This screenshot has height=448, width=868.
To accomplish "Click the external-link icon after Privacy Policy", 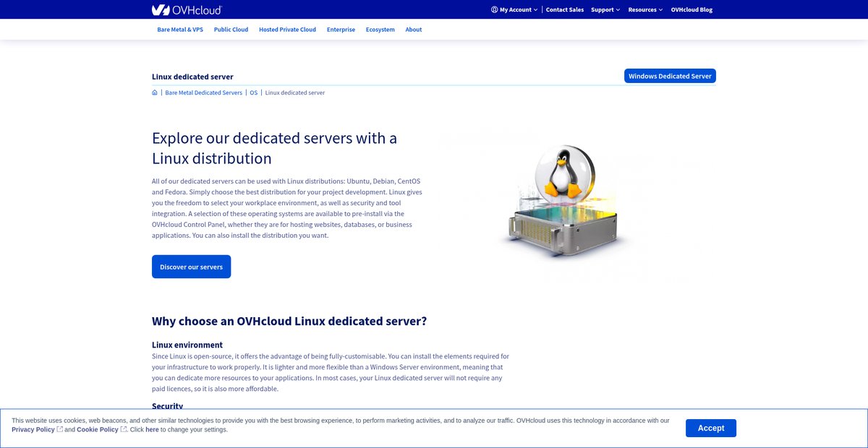I will coord(60,429).
